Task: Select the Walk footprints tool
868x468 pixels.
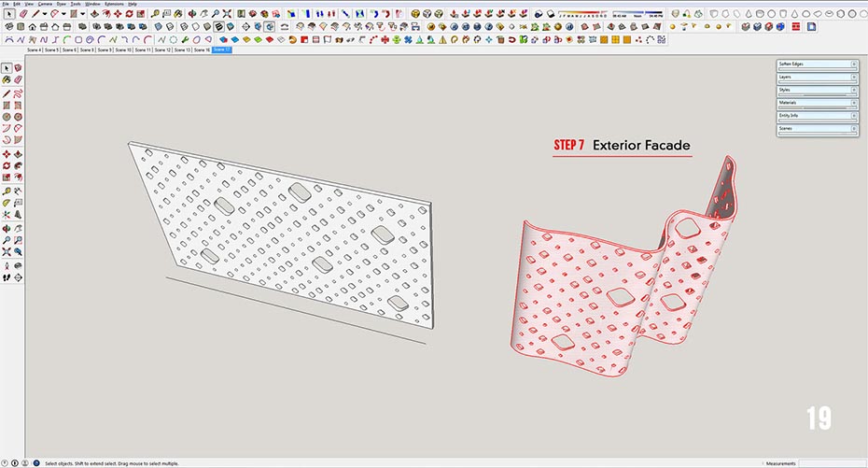Action: tap(7, 277)
